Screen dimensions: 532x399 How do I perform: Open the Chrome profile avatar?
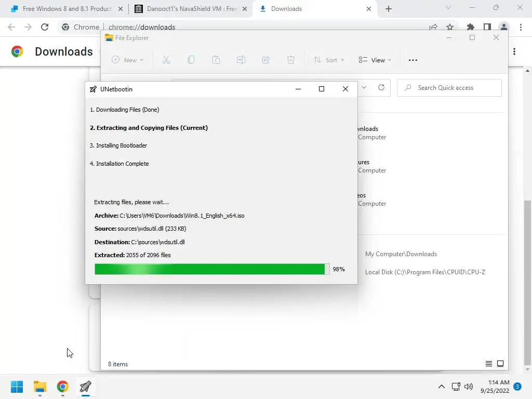tap(504, 27)
